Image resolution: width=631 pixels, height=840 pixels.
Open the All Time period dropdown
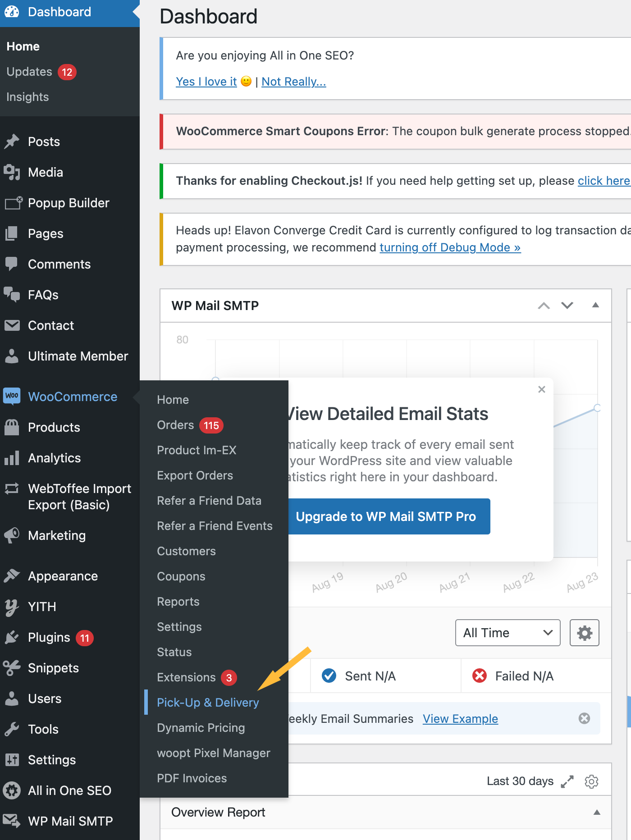point(508,633)
